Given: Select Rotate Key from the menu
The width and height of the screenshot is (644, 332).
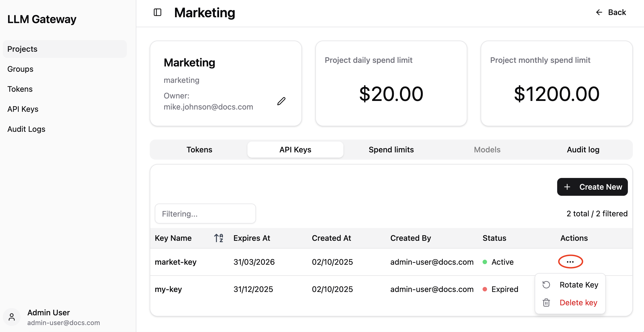Looking at the screenshot, I should pyautogui.click(x=570, y=285).
